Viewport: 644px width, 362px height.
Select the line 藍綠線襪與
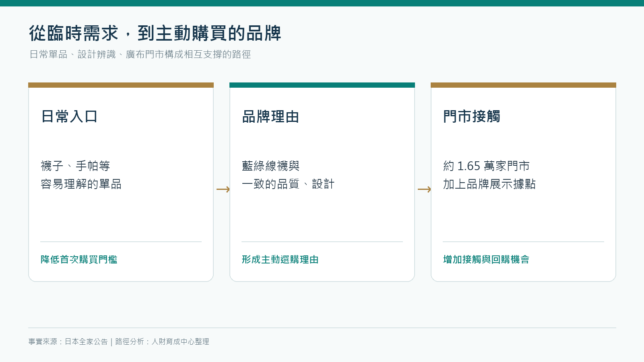[270, 166]
